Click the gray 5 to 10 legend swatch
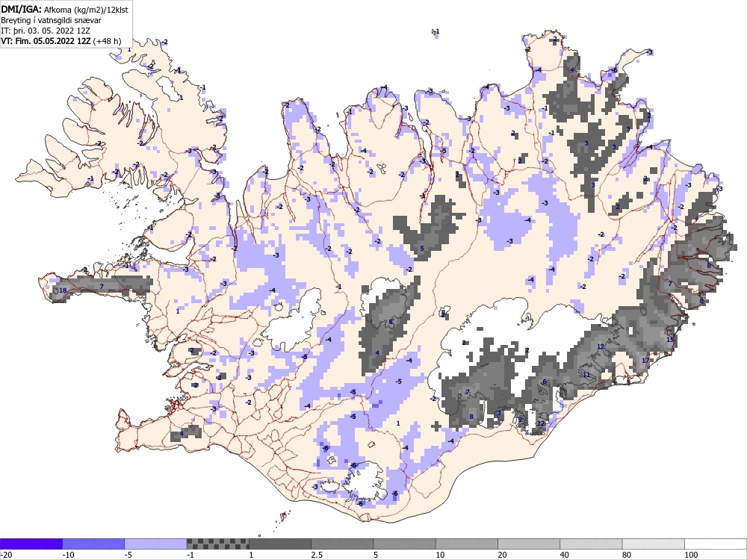The image size is (747, 560). (x=404, y=544)
